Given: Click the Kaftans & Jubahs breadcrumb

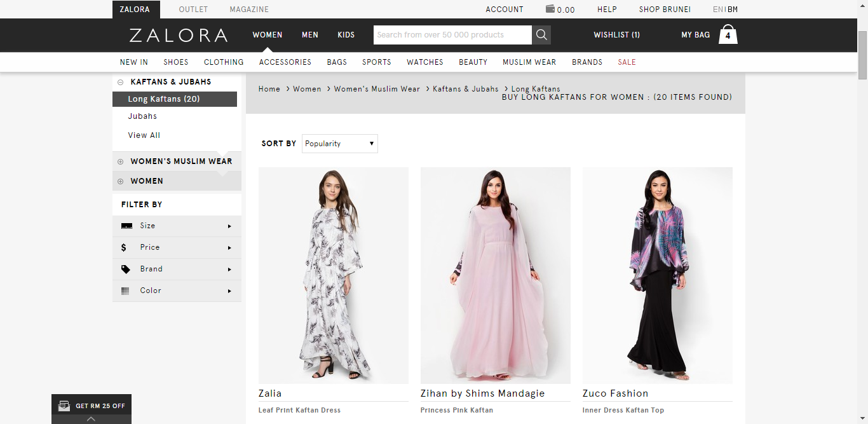Looking at the screenshot, I should coord(466,89).
